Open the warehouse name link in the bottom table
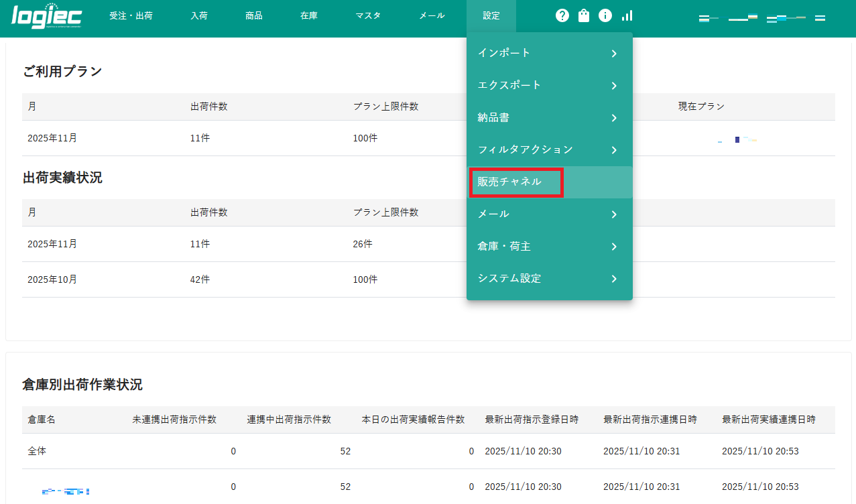 (x=66, y=489)
